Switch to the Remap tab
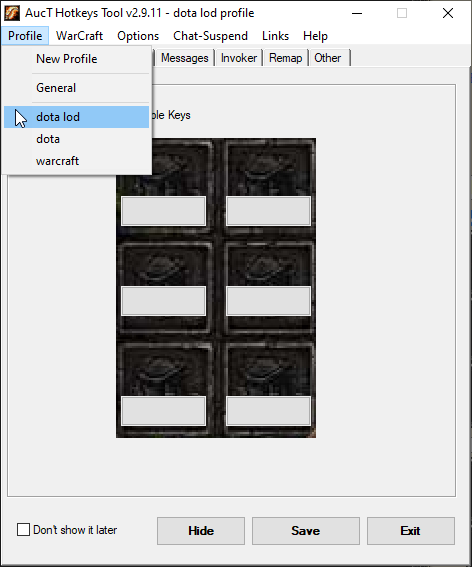The width and height of the screenshot is (472, 567). point(285,58)
